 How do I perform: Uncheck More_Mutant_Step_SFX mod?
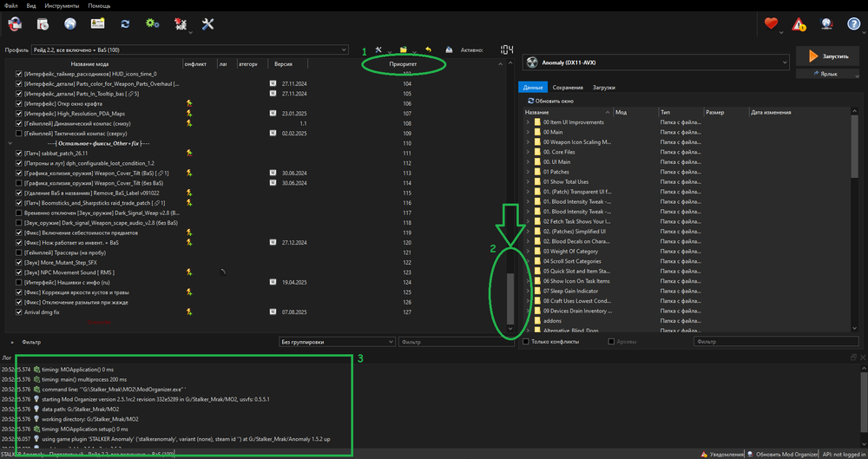pyautogui.click(x=19, y=262)
